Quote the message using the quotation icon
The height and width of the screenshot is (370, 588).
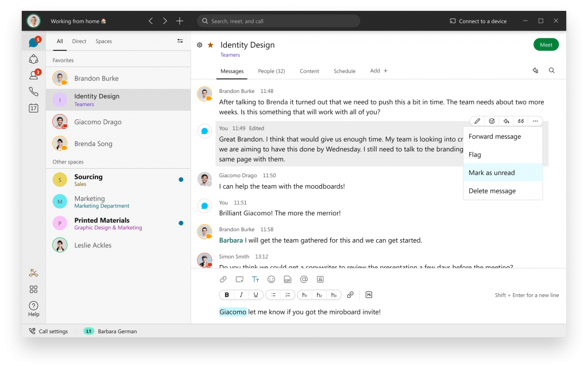[520, 120]
